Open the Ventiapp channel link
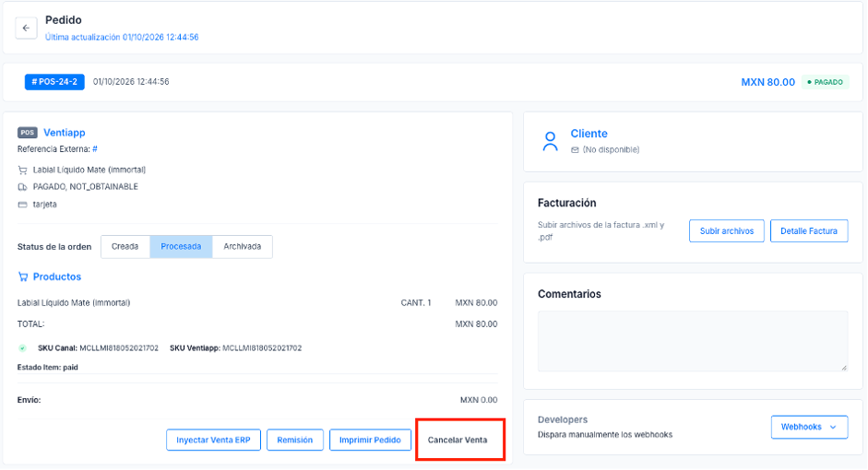The image size is (868, 470). [65, 133]
